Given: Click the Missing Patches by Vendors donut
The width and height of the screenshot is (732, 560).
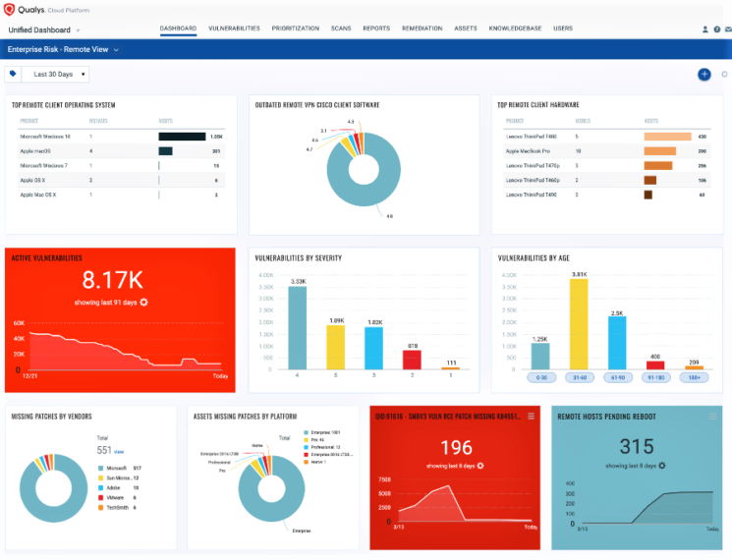Looking at the screenshot, I should pos(53,488).
